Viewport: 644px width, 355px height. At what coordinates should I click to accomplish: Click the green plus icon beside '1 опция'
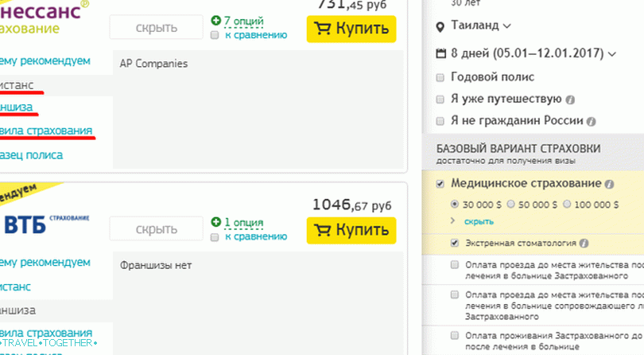pos(216,221)
